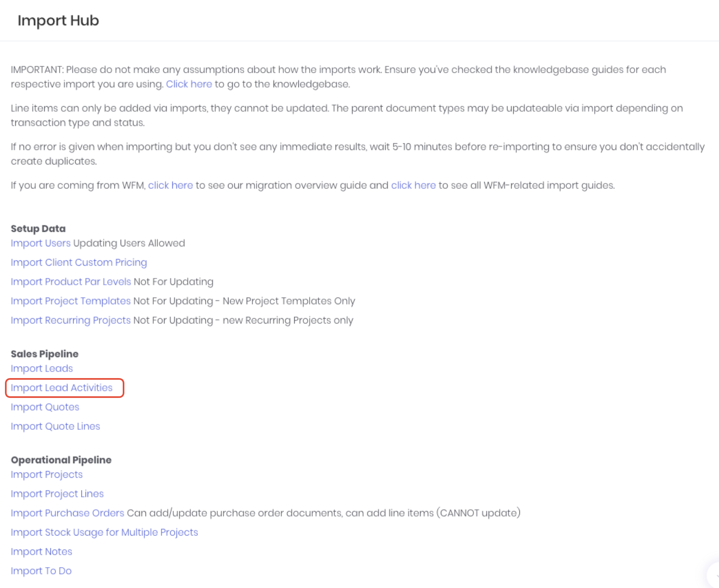Open Import Client Custom Pricing
Screen dimensions: 719x588
79,262
